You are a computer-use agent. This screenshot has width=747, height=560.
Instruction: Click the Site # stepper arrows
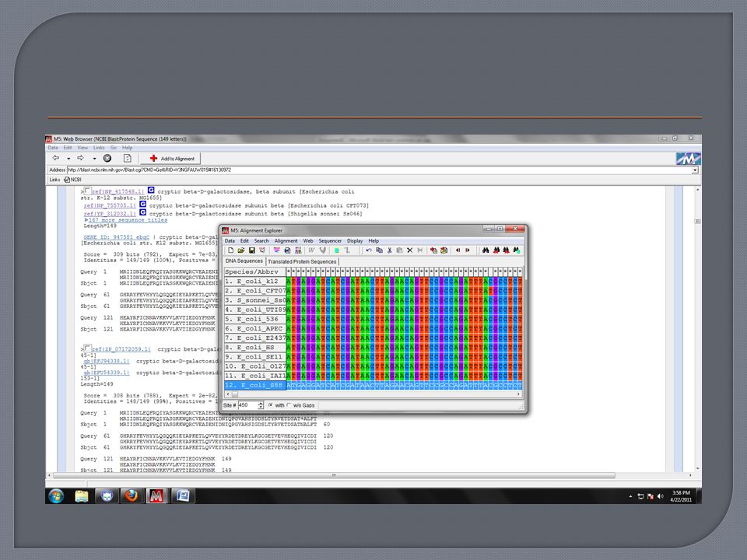pyautogui.click(x=261, y=405)
